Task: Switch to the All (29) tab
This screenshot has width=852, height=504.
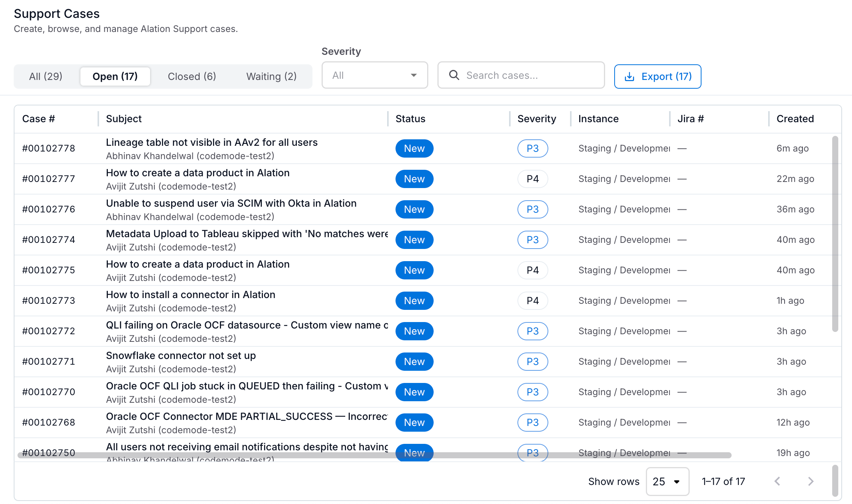Action: coord(46,77)
